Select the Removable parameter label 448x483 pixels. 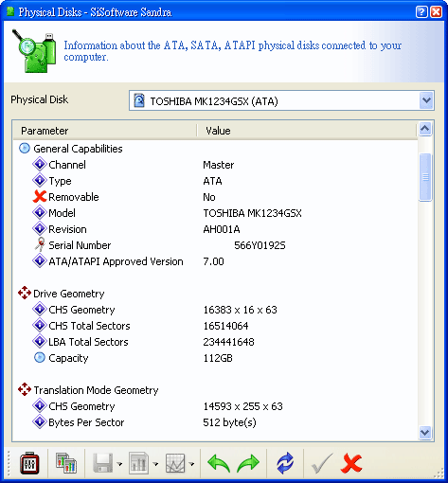(74, 197)
